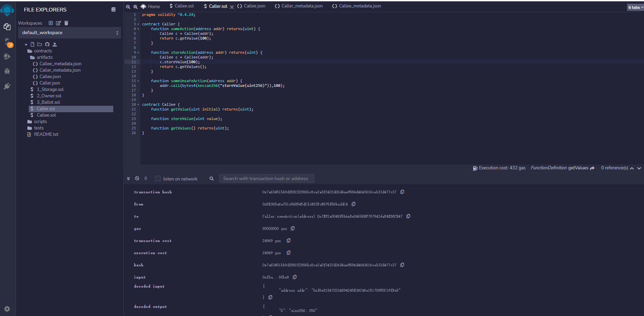Clear terminal console icon
Screen dimensions: 644x316
tap(137, 178)
